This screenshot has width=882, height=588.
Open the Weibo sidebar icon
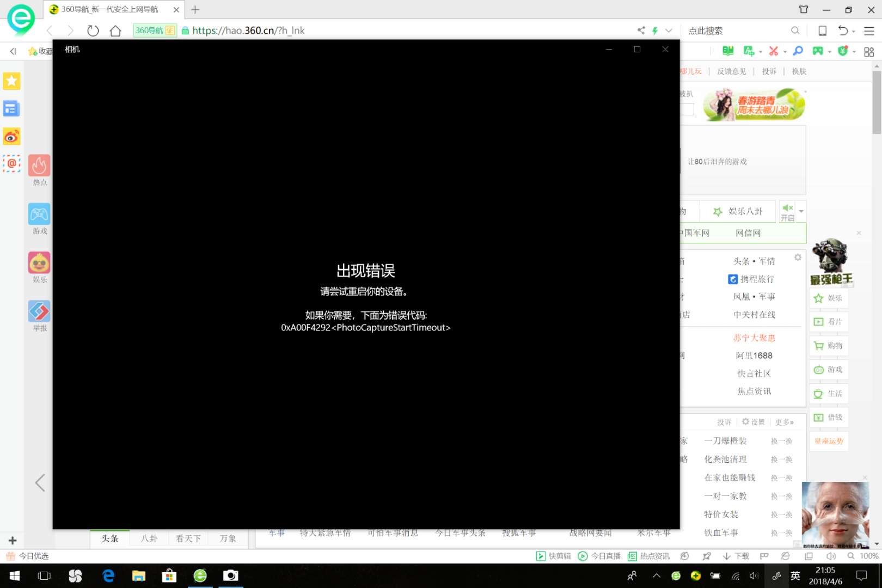pyautogui.click(x=11, y=136)
